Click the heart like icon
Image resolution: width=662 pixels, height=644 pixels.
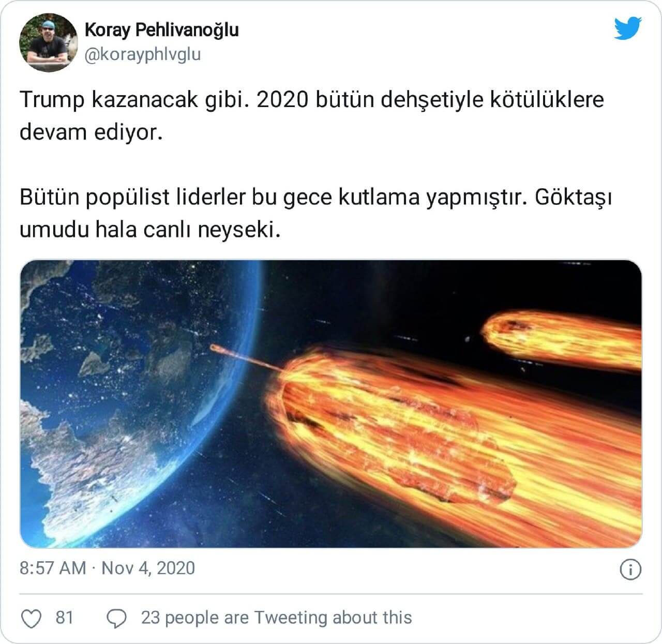coord(31,618)
